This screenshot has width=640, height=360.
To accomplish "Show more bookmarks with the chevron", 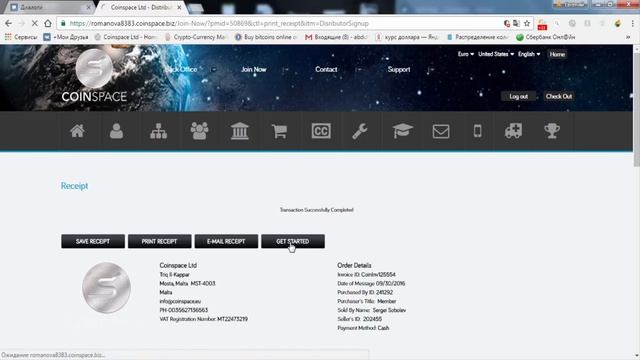I will coord(628,37).
